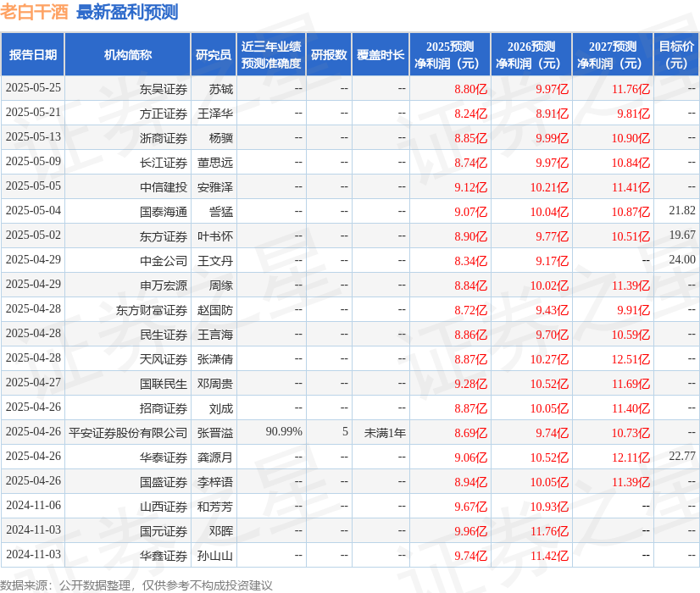The image size is (700, 593).
Task: Click analyst name 龚源月
Action: tap(215, 457)
